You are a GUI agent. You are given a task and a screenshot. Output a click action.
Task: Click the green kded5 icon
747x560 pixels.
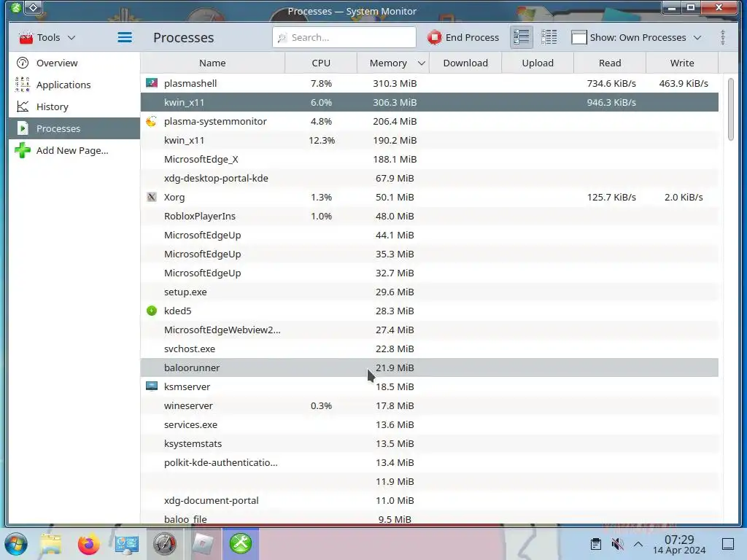(152, 311)
